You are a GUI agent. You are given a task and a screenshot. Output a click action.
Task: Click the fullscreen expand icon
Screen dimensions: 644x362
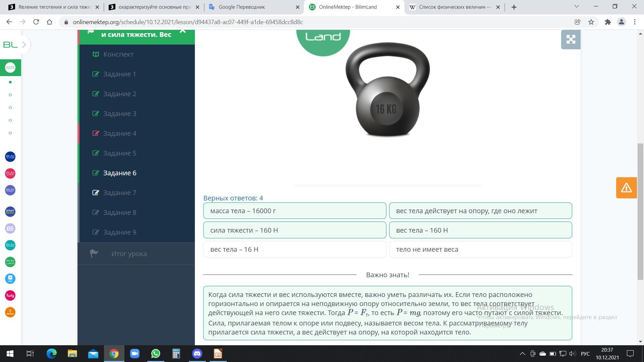[x=571, y=40]
